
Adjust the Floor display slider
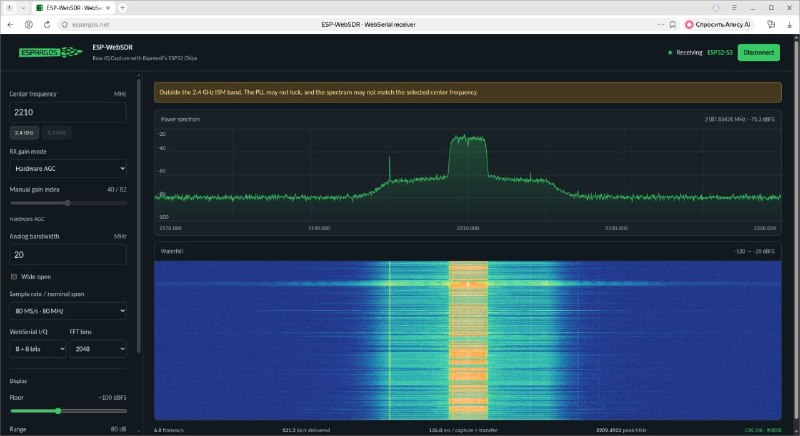coord(68,411)
